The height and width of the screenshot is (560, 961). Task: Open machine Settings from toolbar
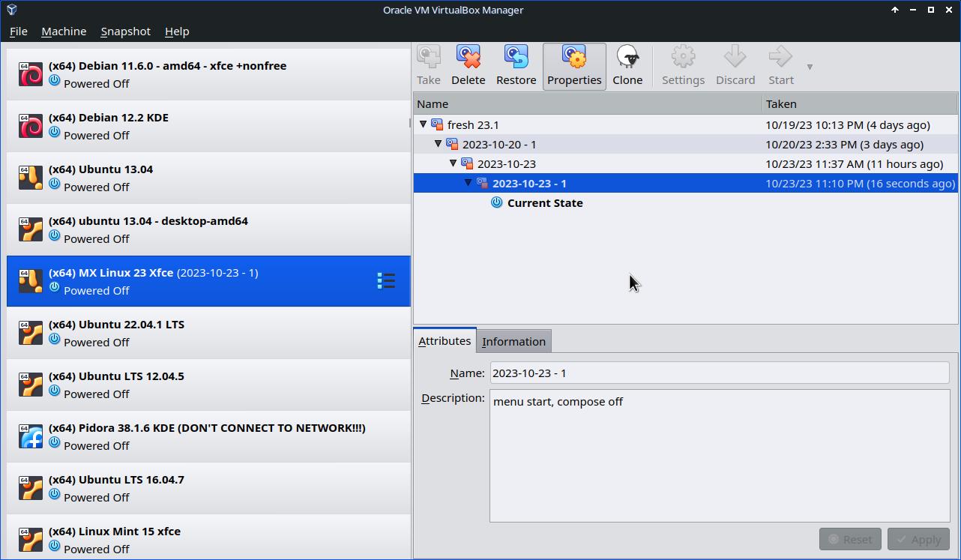(x=683, y=66)
